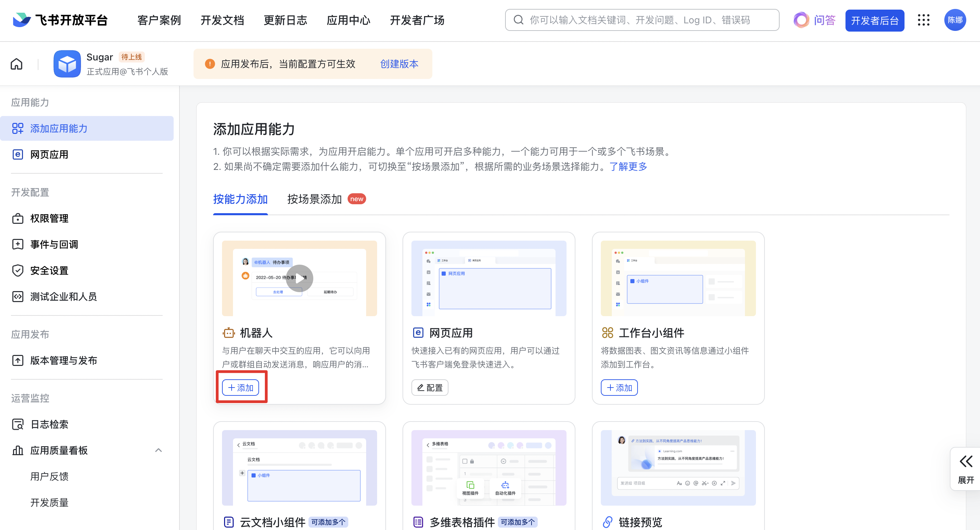Image resolution: width=980 pixels, height=530 pixels.
Task: Click the 创建版本 link
Action: (x=399, y=64)
